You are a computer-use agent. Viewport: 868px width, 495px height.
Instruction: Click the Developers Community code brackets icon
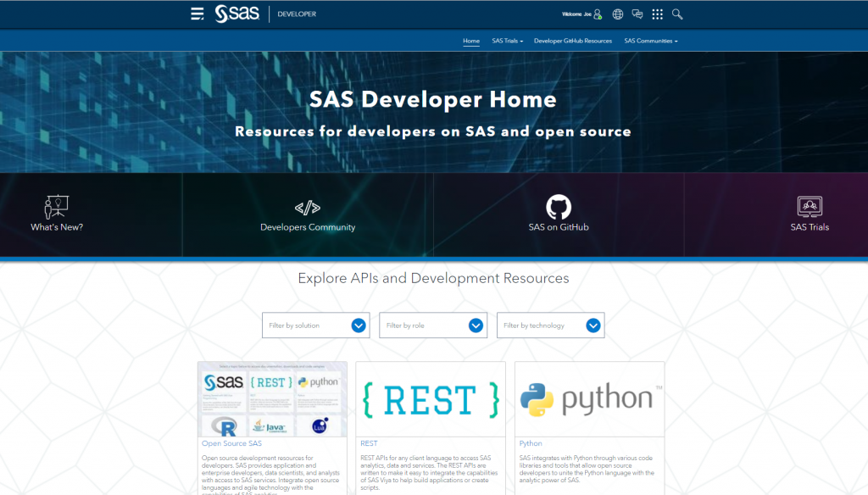tap(307, 208)
